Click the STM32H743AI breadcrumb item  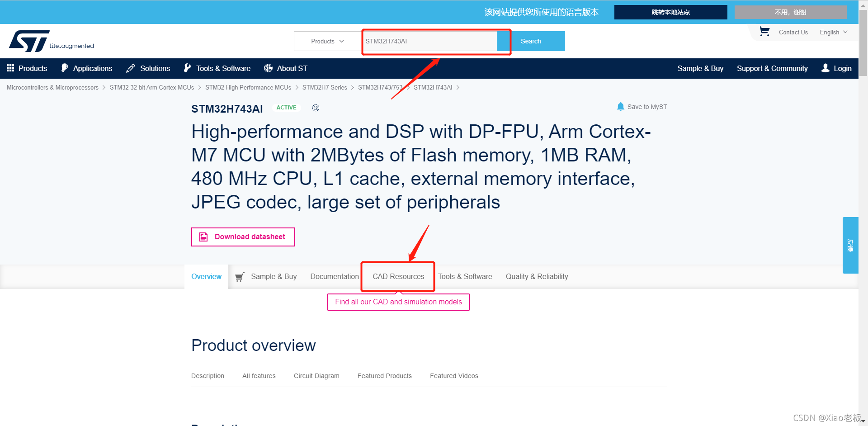pyautogui.click(x=433, y=88)
